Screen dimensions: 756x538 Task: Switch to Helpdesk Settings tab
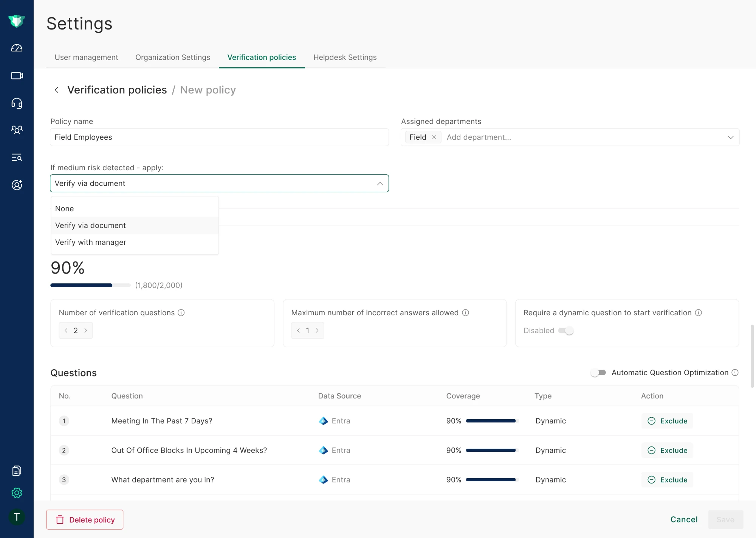click(345, 58)
